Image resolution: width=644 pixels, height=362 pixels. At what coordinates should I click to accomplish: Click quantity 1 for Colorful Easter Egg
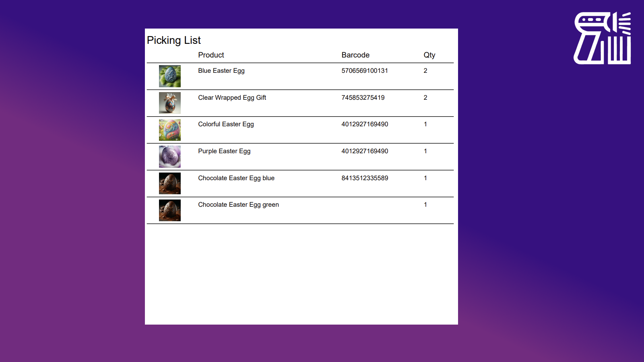pyautogui.click(x=425, y=124)
